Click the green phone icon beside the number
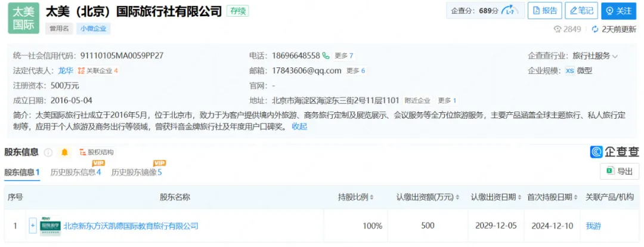The height and width of the screenshot is (247, 644). point(326,55)
